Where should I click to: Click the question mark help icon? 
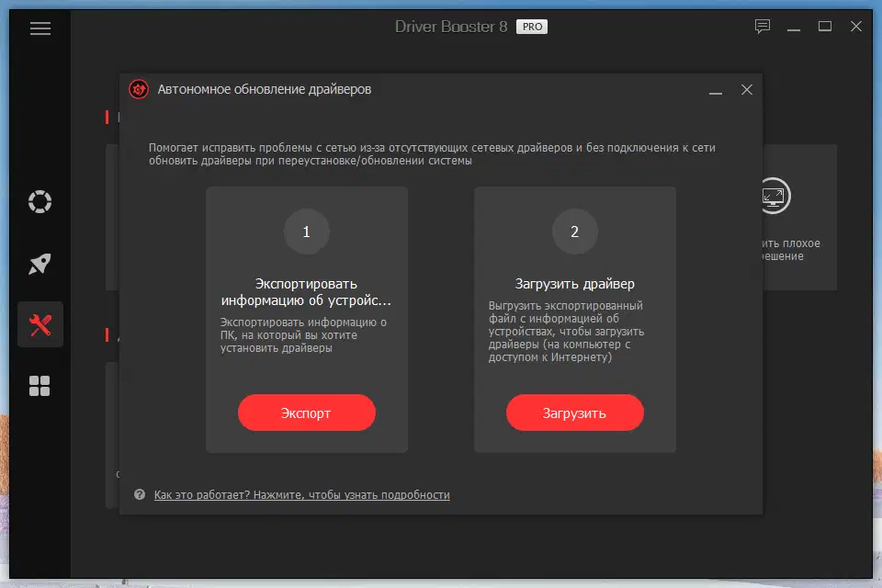[x=139, y=494]
